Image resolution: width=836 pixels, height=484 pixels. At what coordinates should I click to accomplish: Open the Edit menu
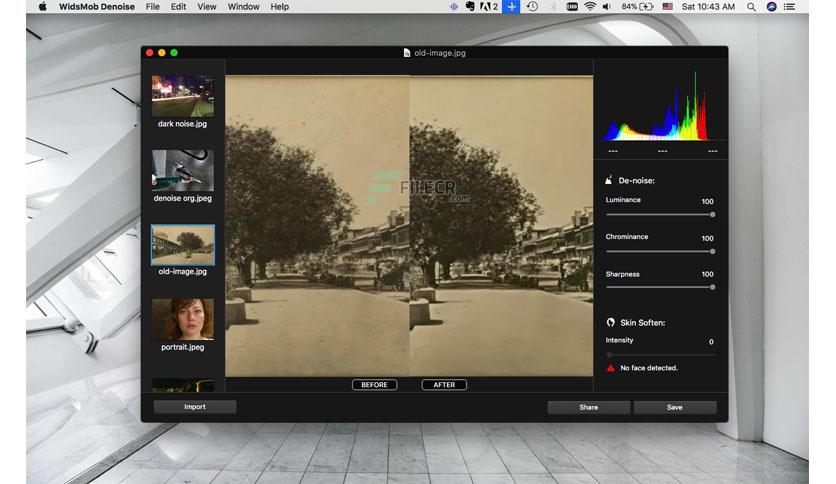click(179, 6)
